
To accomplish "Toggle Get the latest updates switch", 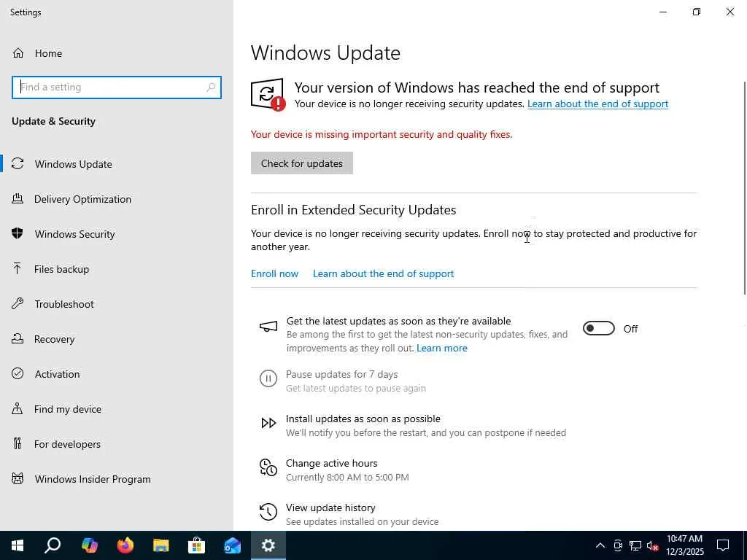I will (x=599, y=329).
